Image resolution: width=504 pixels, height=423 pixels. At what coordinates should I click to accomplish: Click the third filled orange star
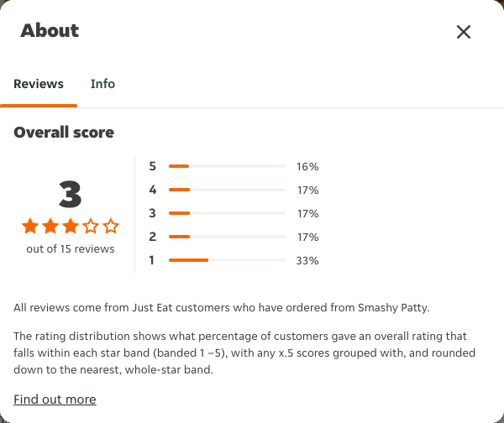click(71, 226)
